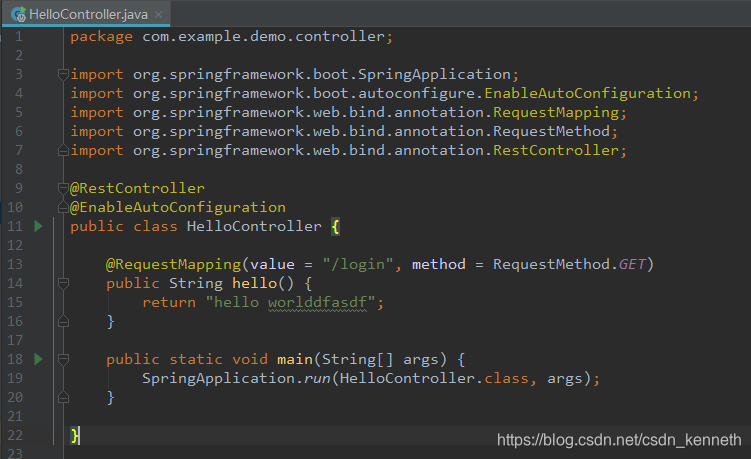Click the hello() fold end marker at line 16
Image resolution: width=751 pixels, height=459 pixels.
(63, 321)
